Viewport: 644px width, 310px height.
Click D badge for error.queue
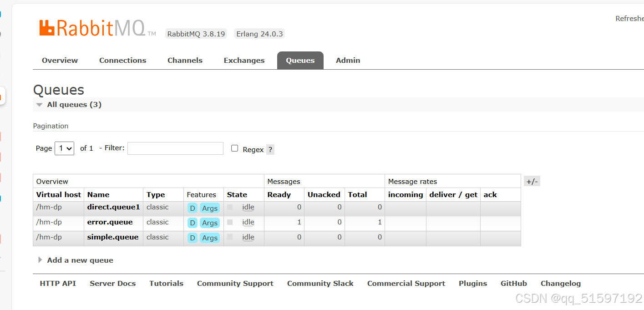pyautogui.click(x=193, y=223)
